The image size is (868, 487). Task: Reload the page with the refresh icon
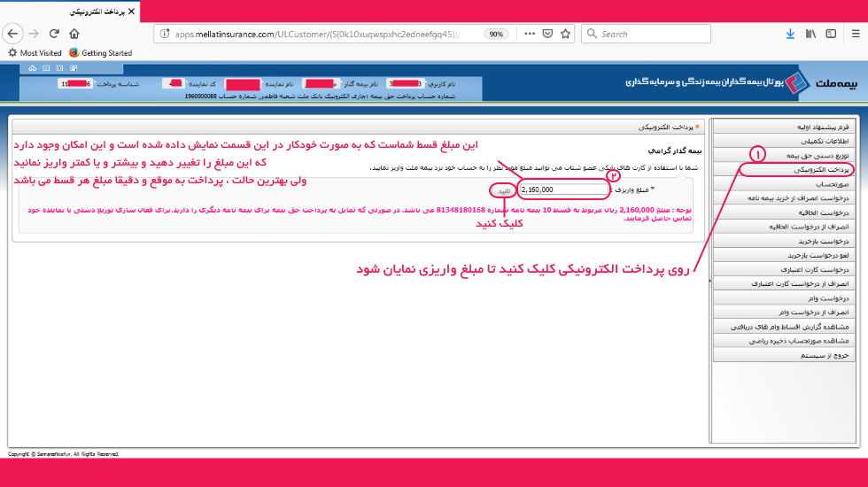tap(54, 34)
